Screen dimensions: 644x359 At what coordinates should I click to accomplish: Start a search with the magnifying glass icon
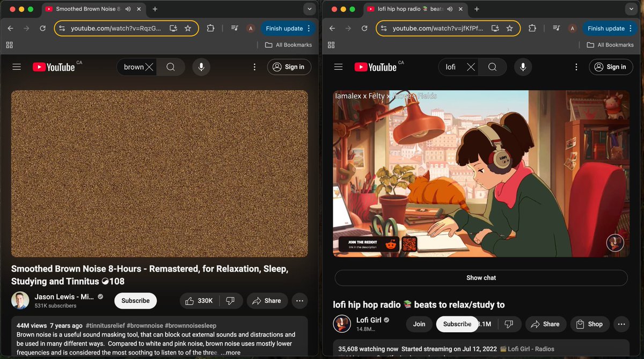pyautogui.click(x=171, y=67)
